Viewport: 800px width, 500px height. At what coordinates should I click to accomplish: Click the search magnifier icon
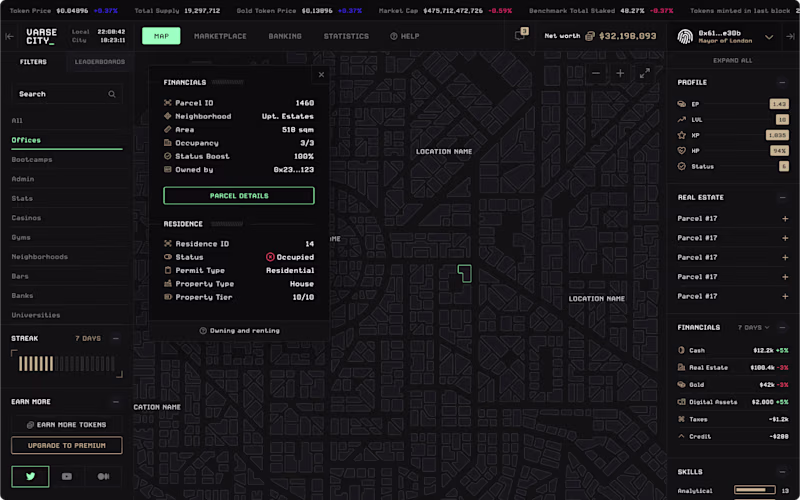pos(112,94)
